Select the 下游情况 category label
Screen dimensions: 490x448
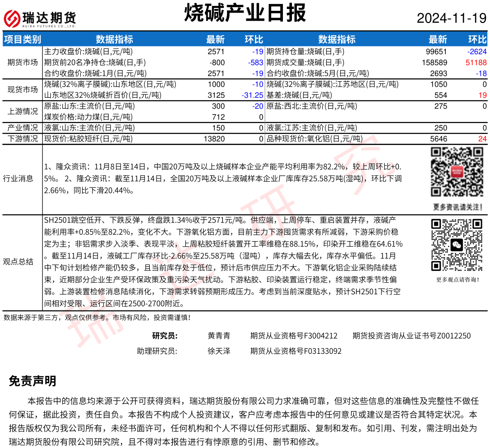pos(23,139)
